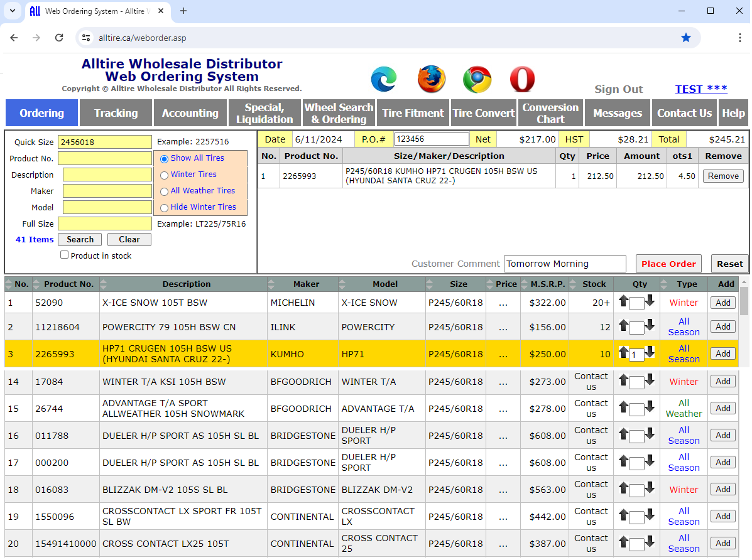Open the Tire Fitment tab
The width and height of the screenshot is (752, 560).
click(413, 113)
